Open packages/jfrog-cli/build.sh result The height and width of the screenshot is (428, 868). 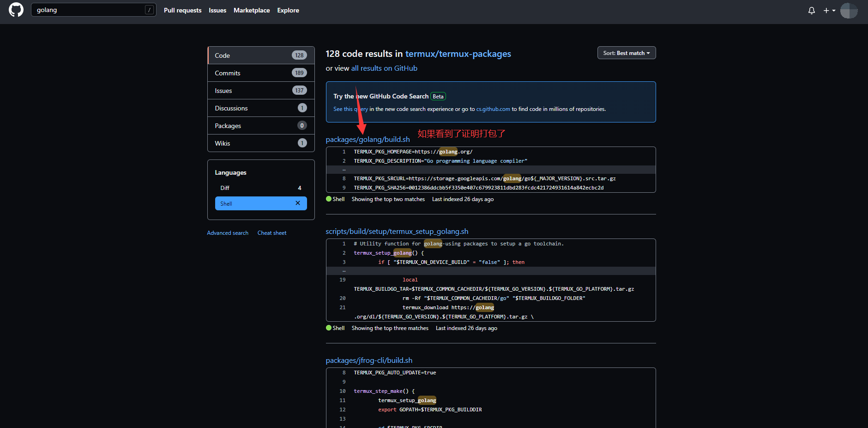point(369,361)
